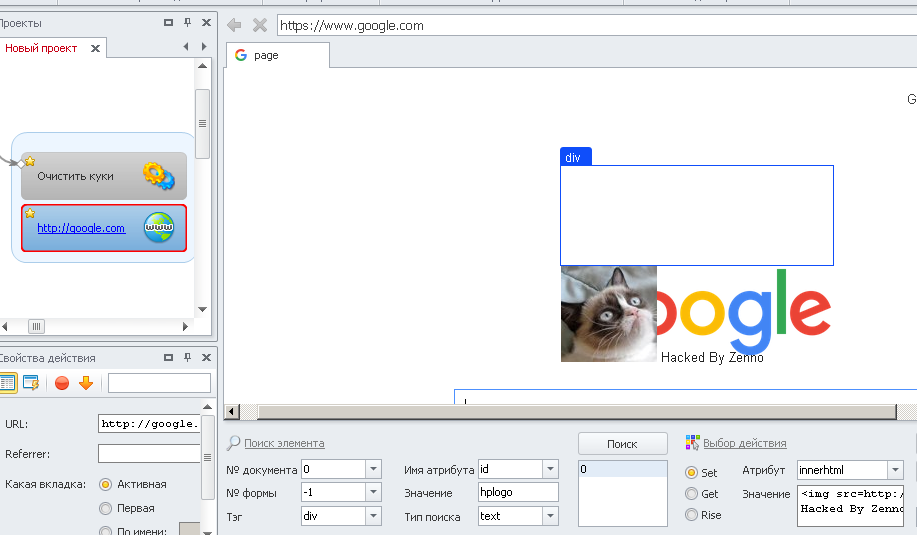Click the second properties view icon
This screenshot has width=917, height=535.
click(x=31, y=383)
